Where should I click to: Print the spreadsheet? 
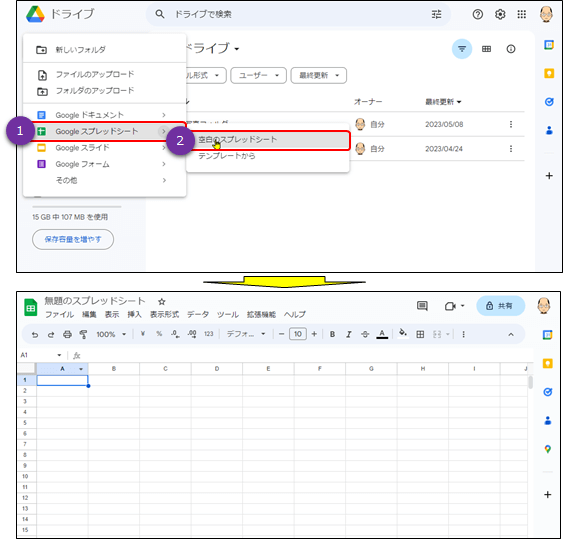(67, 335)
